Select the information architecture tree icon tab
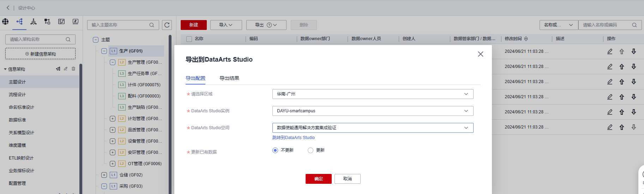 point(19,21)
